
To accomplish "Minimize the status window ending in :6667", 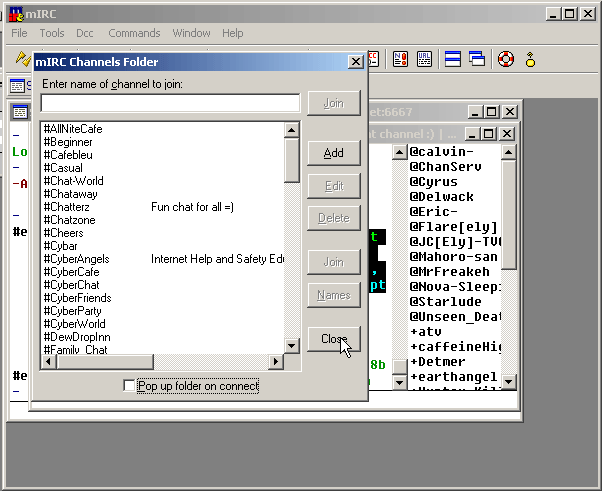I will (x=475, y=112).
